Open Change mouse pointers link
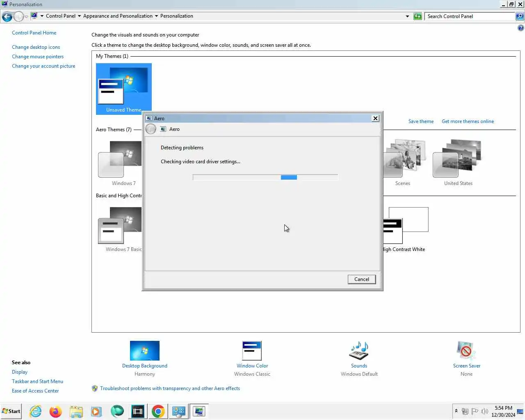 [38, 57]
